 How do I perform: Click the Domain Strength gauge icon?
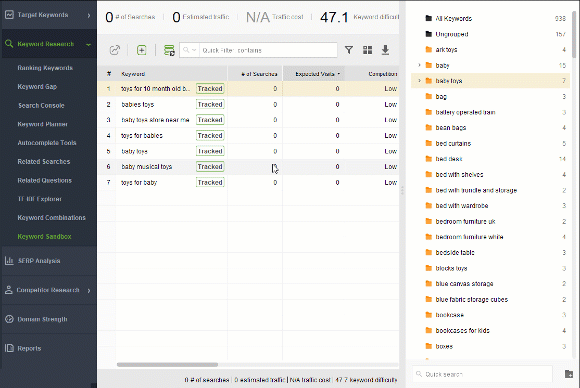tap(9, 319)
